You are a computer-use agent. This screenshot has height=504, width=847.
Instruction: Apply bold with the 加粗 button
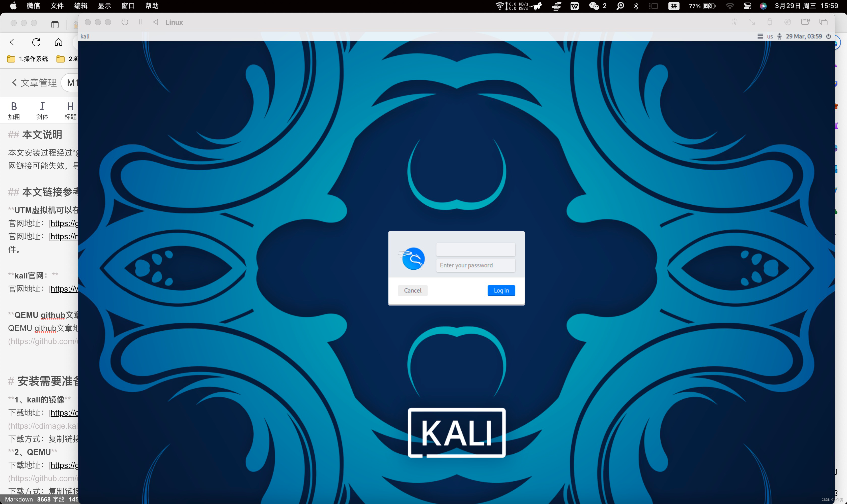pos(14,111)
